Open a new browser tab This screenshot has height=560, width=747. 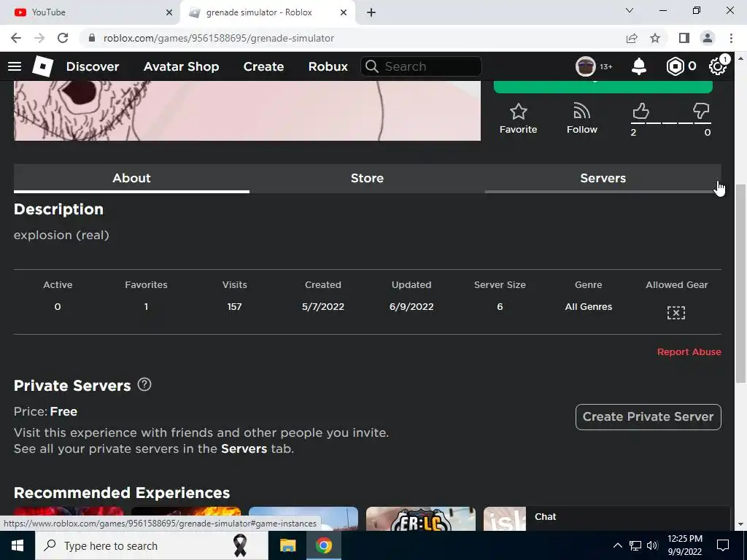tap(371, 12)
